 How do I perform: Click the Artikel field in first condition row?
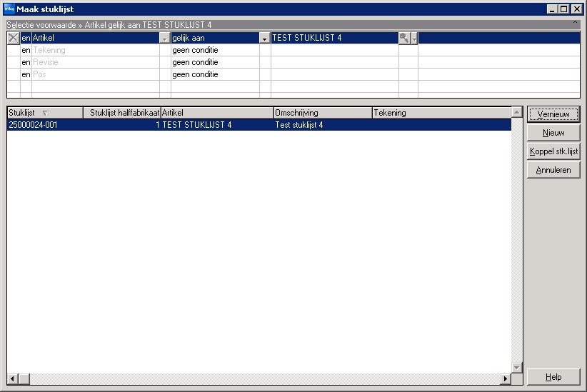[96, 38]
